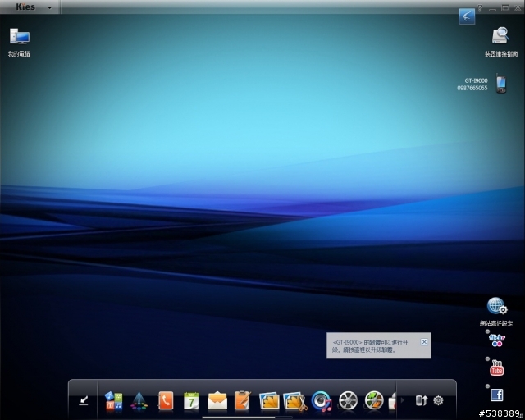Toggle the dot status indicator above Facebook
This screenshot has height=420, width=525.
487,386
